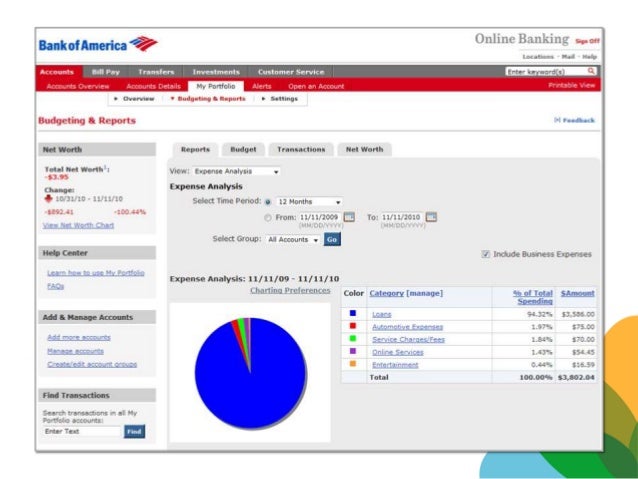Click the green Service Charges color swatch
This screenshot has width=638, height=479.
[x=353, y=338]
